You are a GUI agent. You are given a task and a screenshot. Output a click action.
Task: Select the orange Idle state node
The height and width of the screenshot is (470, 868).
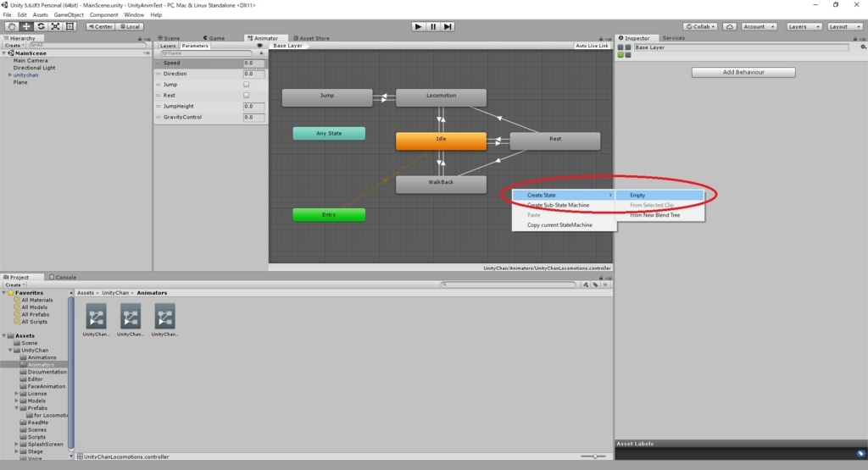coord(441,141)
